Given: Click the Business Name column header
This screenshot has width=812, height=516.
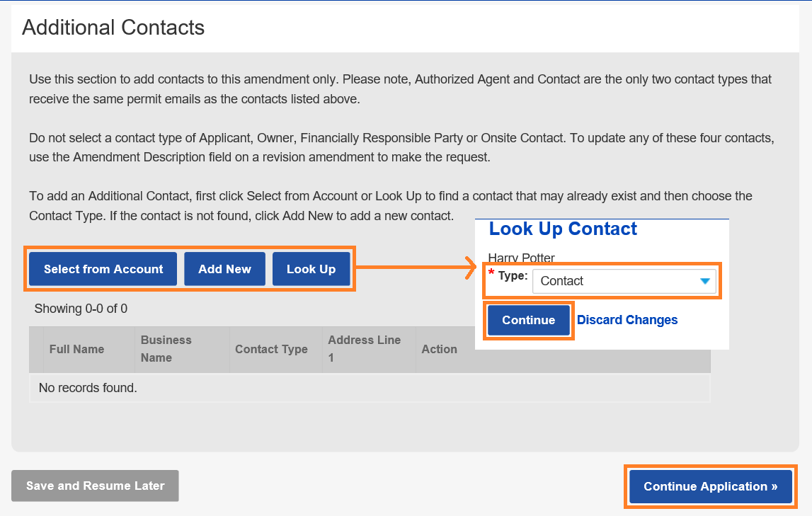Looking at the screenshot, I should tap(166, 349).
